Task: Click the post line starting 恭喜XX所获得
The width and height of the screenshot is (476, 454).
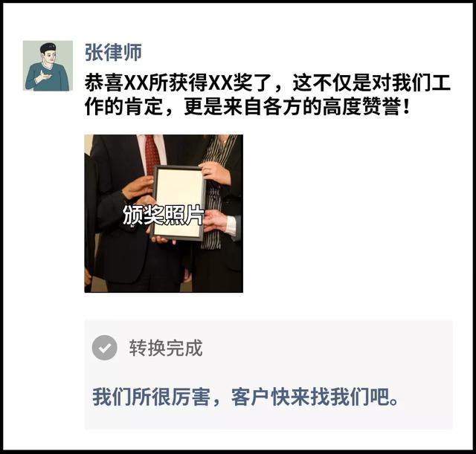Action: point(268,82)
